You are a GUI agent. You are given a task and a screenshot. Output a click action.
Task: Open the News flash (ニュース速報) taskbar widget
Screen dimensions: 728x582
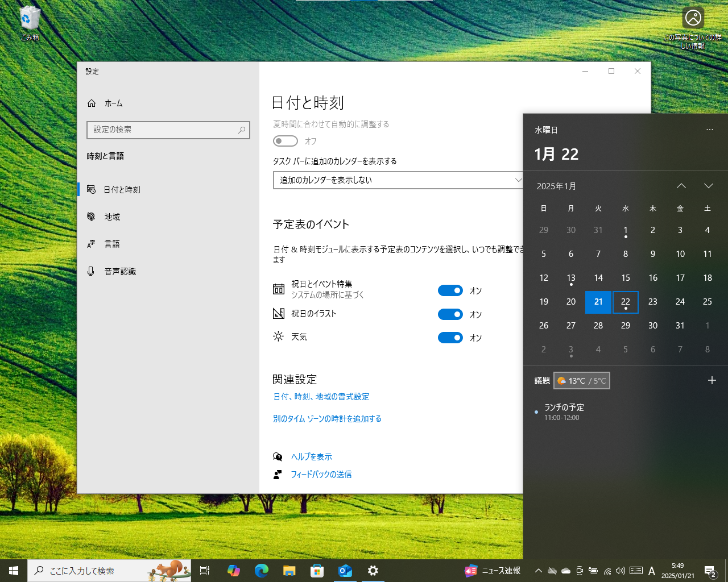tap(493, 571)
